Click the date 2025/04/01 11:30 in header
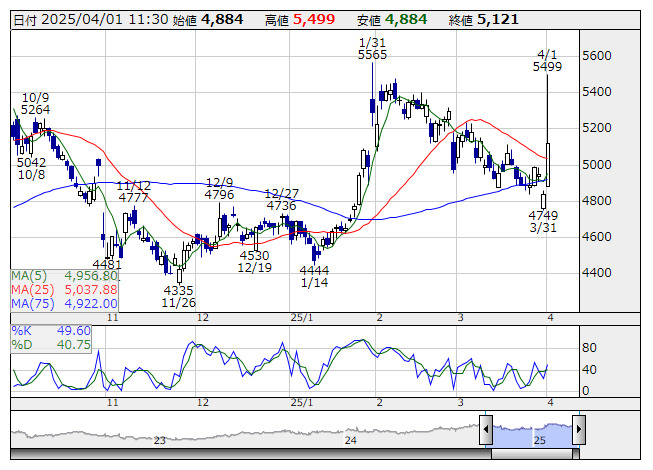 (x=91, y=20)
